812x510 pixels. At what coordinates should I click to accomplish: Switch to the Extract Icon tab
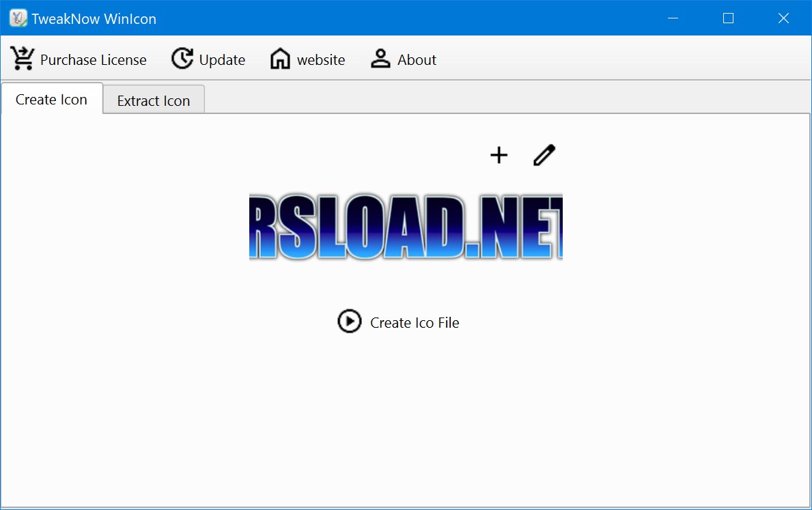[x=154, y=101]
